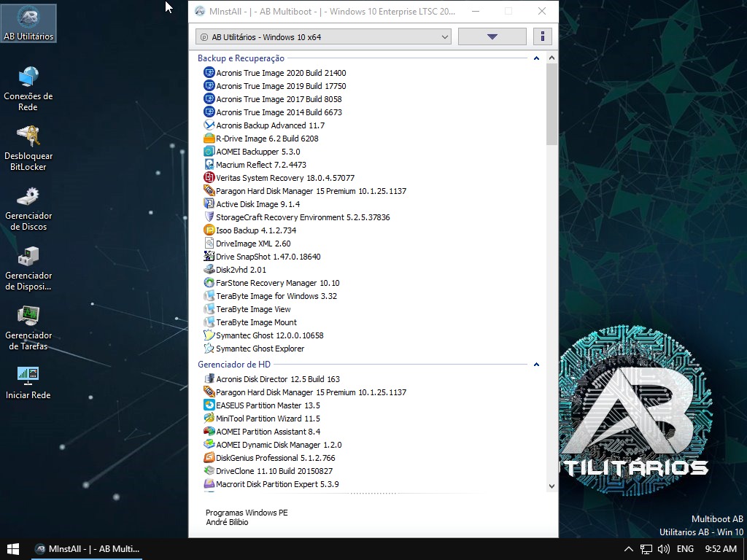Open the AB Utilitários - Windows 10 x64 dropdown

(323, 36)
